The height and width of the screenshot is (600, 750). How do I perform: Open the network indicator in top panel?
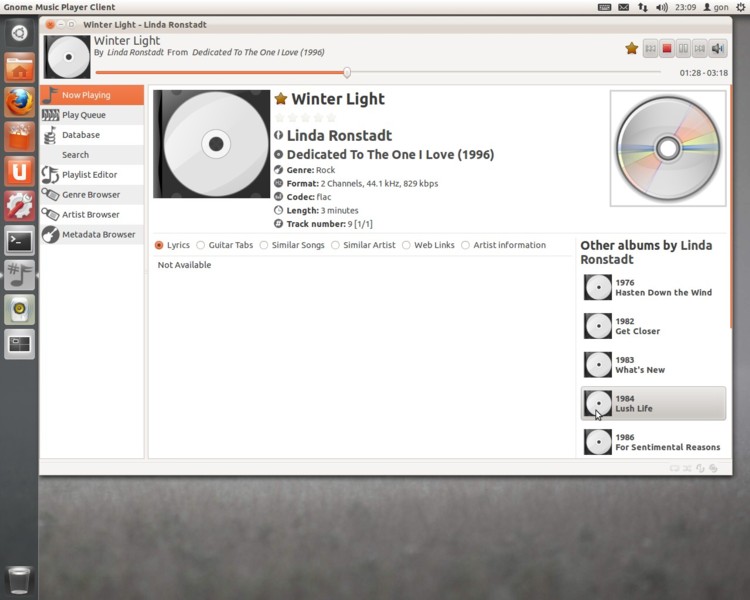(642, 7)
